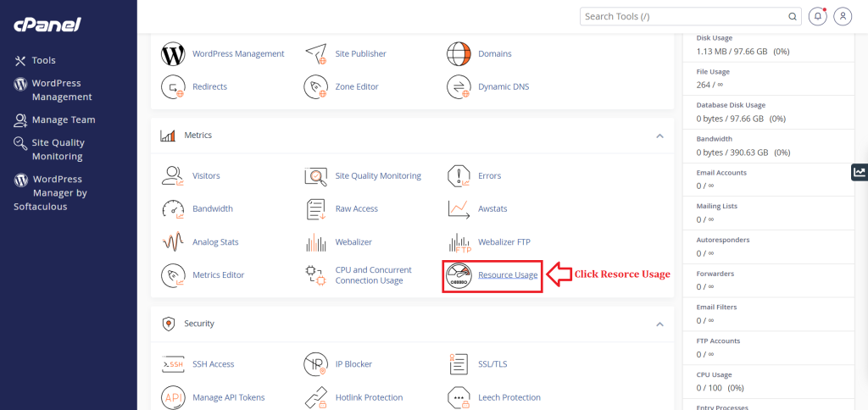
Task: Collapse the Security section chevron
Action: click(x=659, y=324)
